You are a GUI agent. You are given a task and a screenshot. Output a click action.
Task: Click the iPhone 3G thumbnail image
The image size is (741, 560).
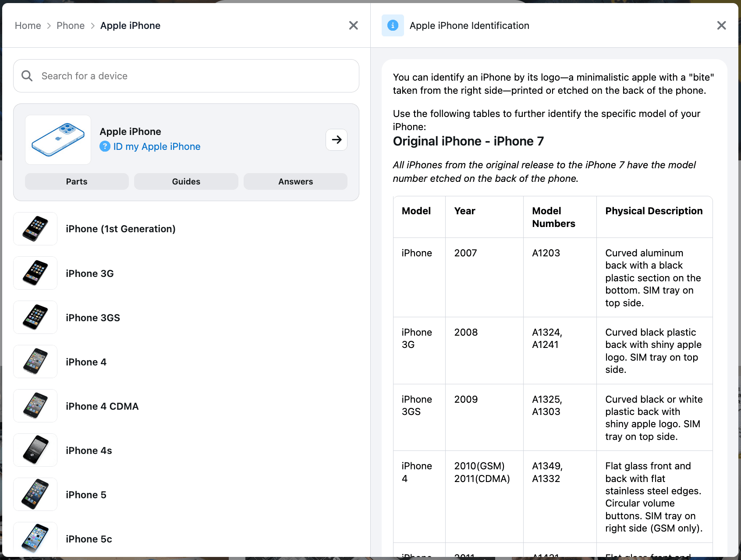coord(35,273)
